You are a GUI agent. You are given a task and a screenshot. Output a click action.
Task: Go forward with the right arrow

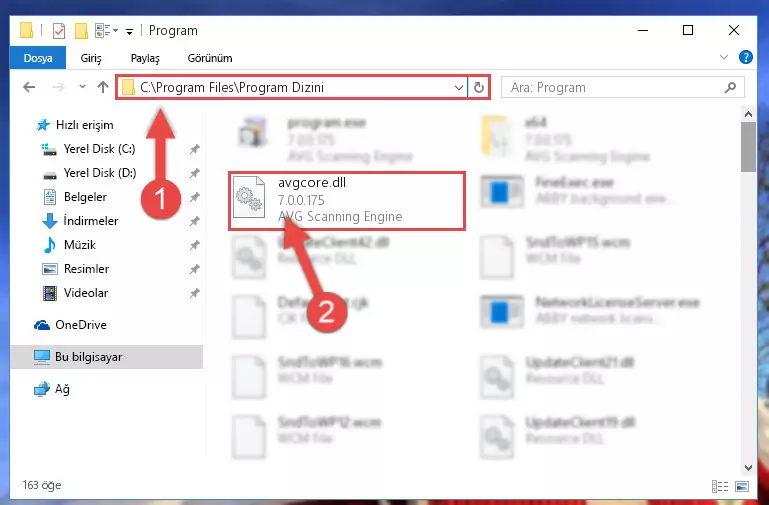click(58, 87)
